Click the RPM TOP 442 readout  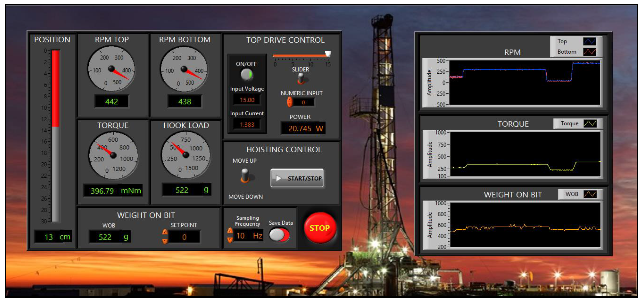click(x=112, y=102)
